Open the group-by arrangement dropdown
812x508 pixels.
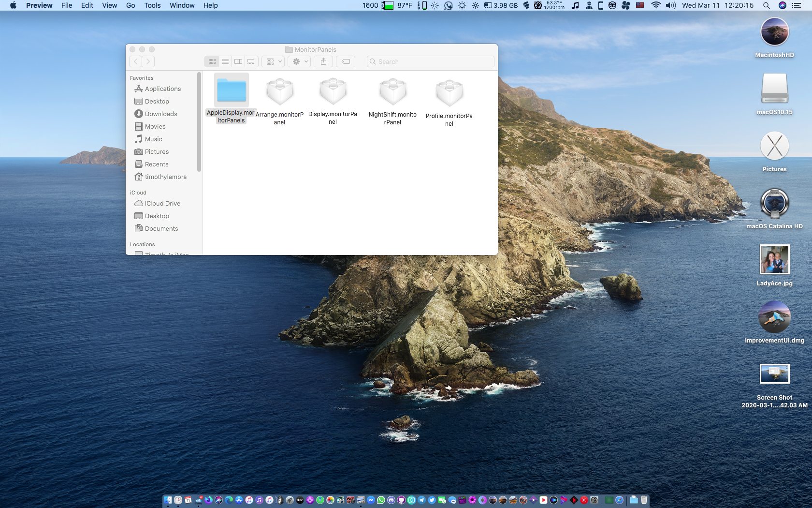click(x=273, y=61)
